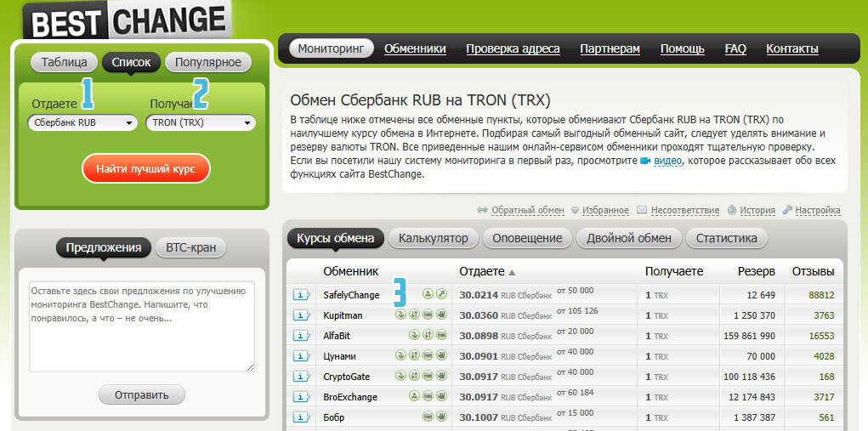Focus the suggestions text area

(142, 326)
